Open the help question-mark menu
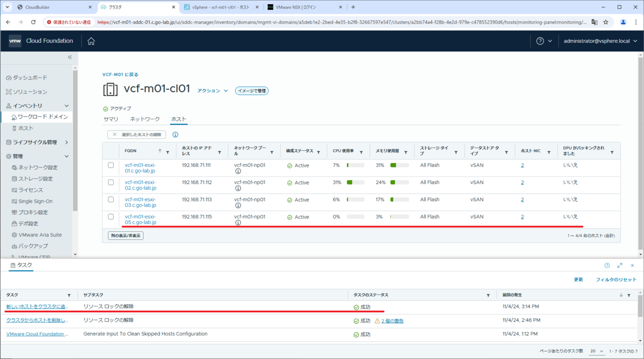The height and width of the screenshot is (359, 644). point(544,41)
